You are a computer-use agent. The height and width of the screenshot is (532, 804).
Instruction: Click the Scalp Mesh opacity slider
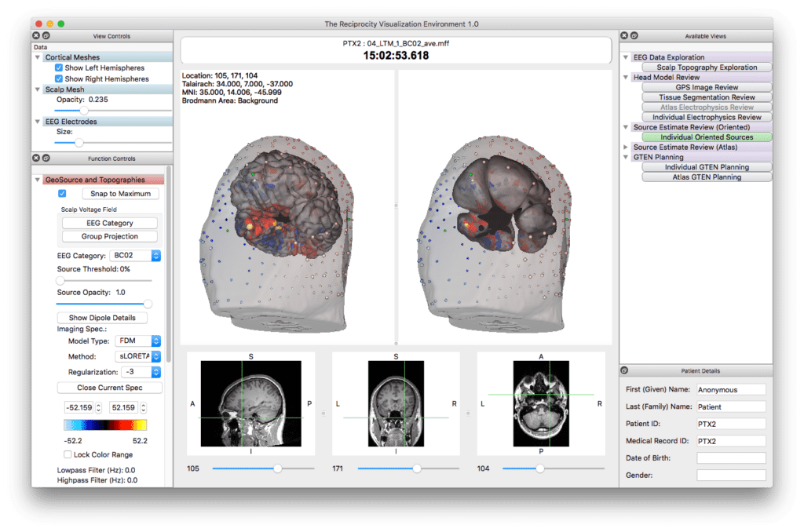(x=84, y=111)
